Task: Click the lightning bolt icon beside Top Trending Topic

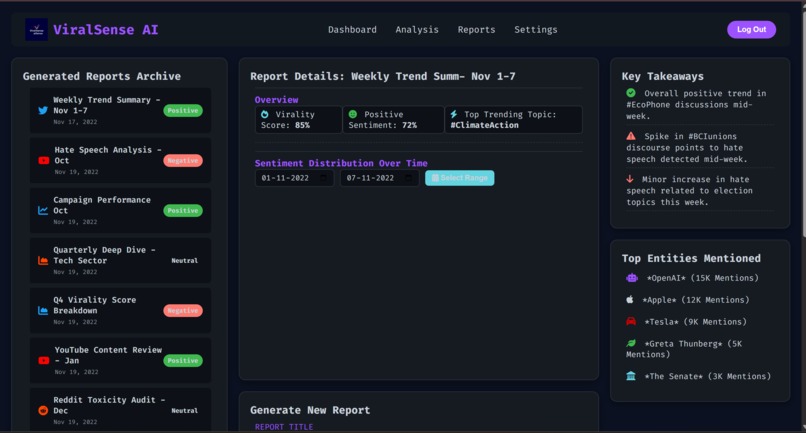Action: (x=454, y=114)
